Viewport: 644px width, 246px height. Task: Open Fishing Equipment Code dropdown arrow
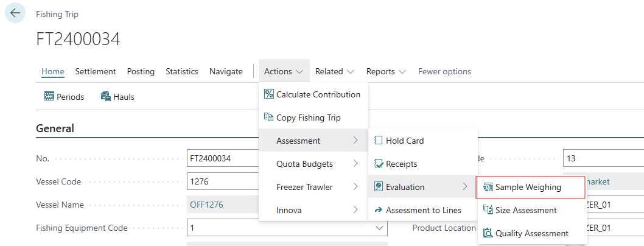[380, 228]
